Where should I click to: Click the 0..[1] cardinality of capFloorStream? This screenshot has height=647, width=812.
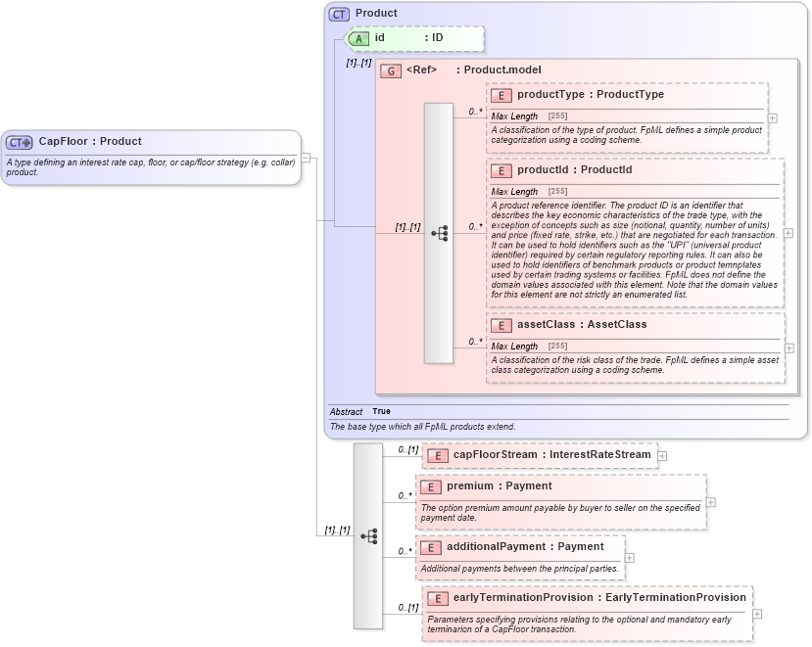(408, 450)
